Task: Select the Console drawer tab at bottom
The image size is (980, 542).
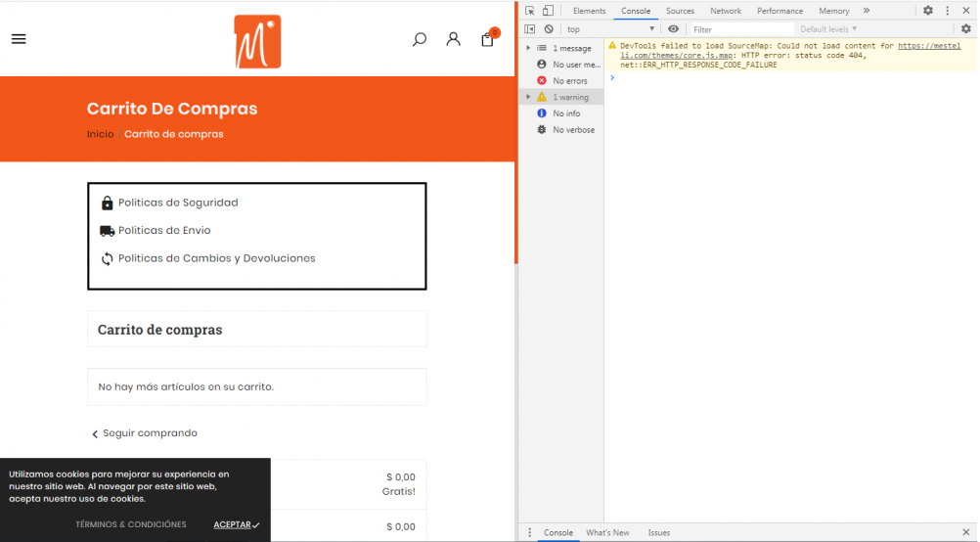Action: pos(558,532)
